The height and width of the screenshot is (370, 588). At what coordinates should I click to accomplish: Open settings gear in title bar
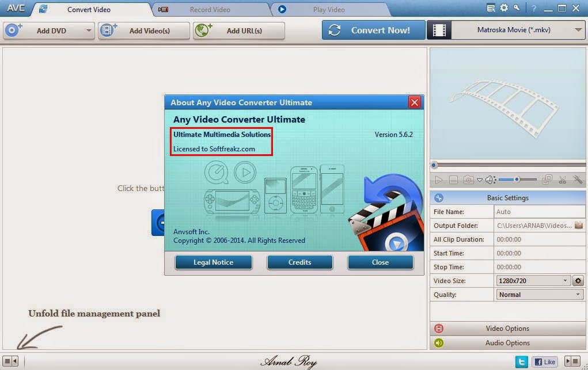pyautogui.click(x=504, y=8)
